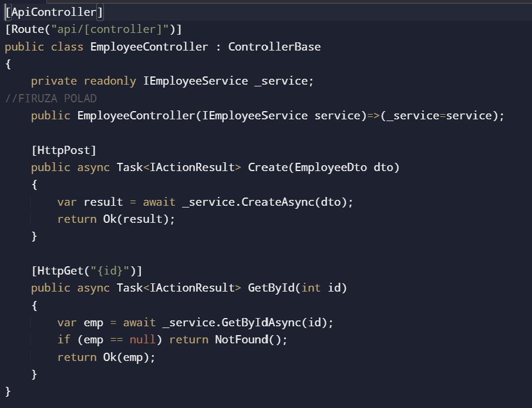Image resolution: width=532 pixels, height=408 pixels.
Task: Click the Create method name
Action: [267, 168]
